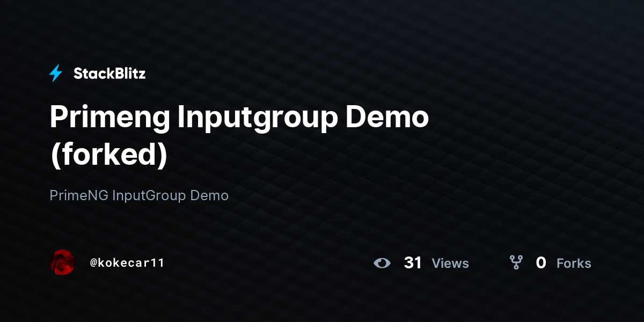Click the word Primeng in the heading

point(109,118)
